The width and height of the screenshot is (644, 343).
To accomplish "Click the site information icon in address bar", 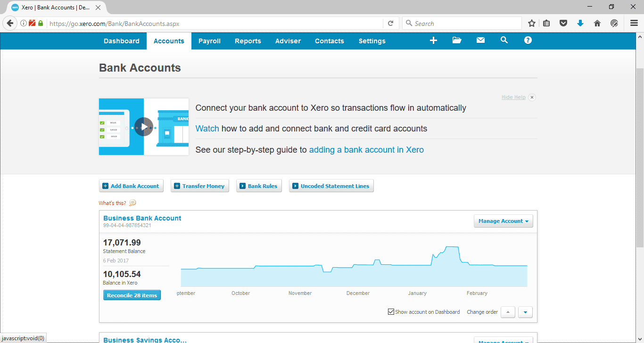I will pos(24,23).
